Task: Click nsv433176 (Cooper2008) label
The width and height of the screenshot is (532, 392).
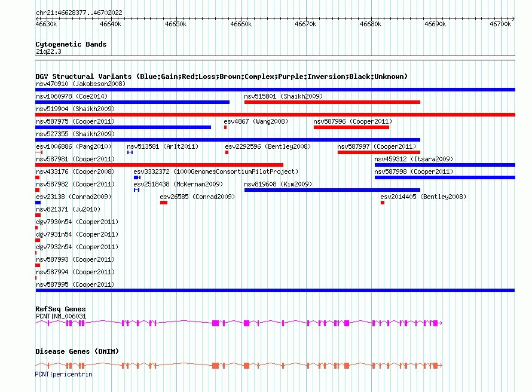Action: tap(75, 171)
